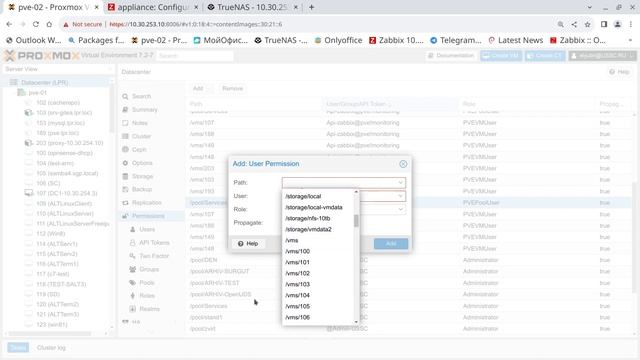Click the Path input field

[339, 182]
